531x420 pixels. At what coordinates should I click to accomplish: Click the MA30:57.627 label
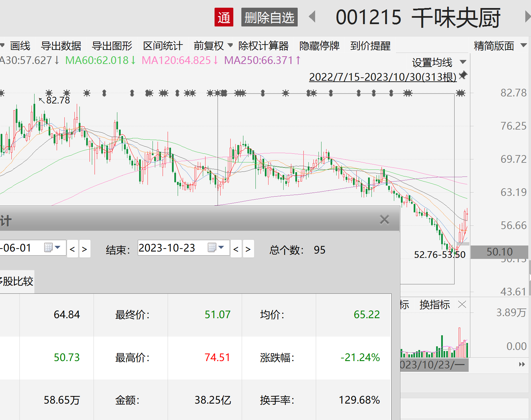pyautogui.click(x=29, y=60)
